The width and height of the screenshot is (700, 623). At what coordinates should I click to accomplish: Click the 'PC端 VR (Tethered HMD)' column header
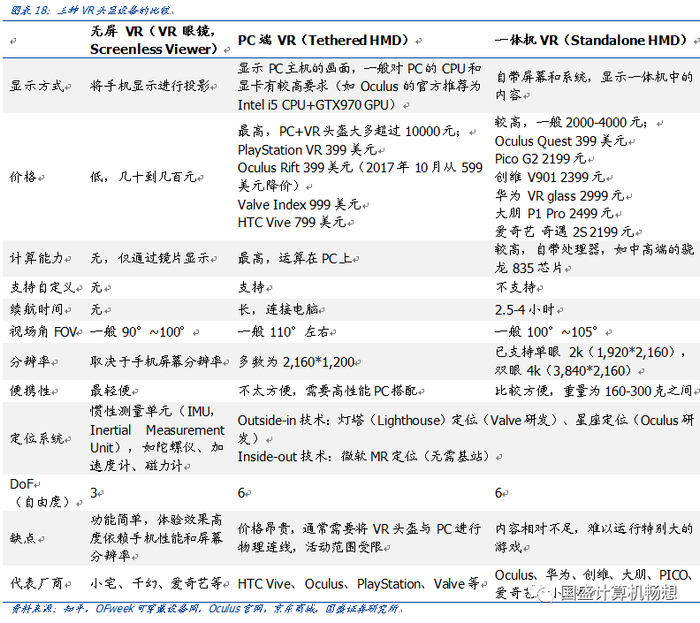point(323,40)
